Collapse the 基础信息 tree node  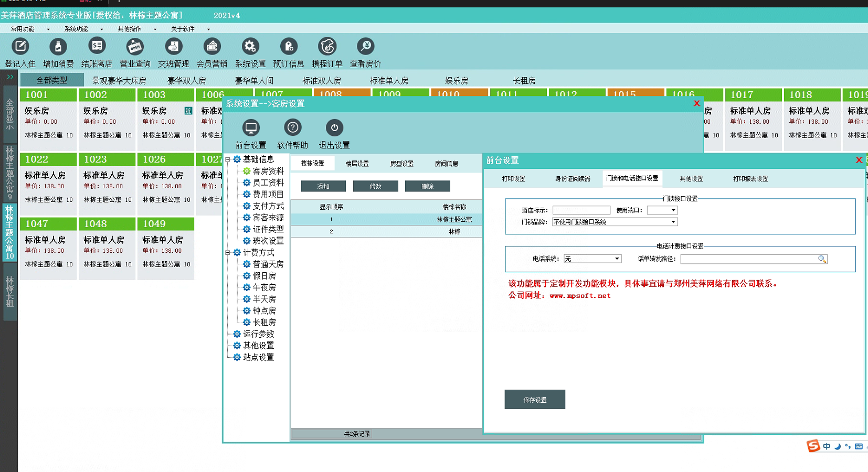coord(228,159)
